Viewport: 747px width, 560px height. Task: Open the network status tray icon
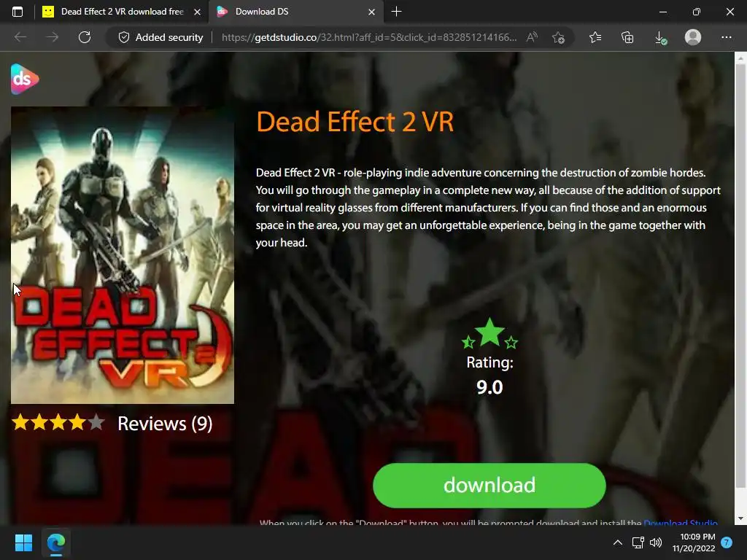(638, 542)
